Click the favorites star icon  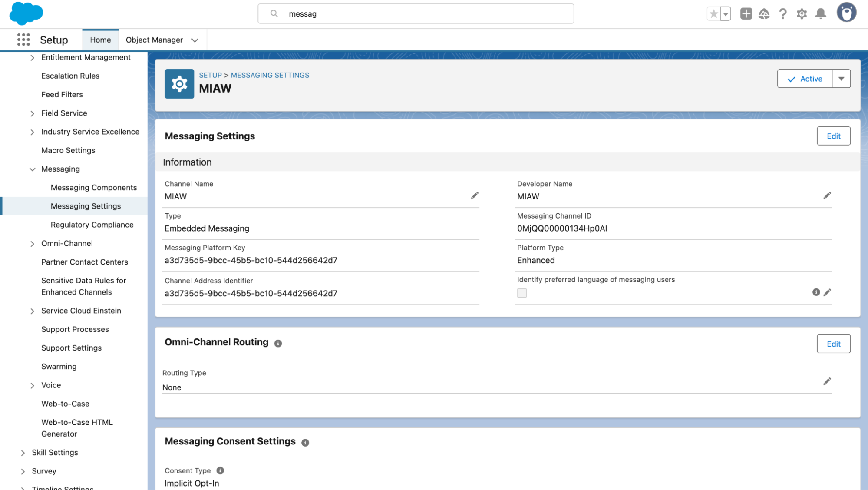713,14
